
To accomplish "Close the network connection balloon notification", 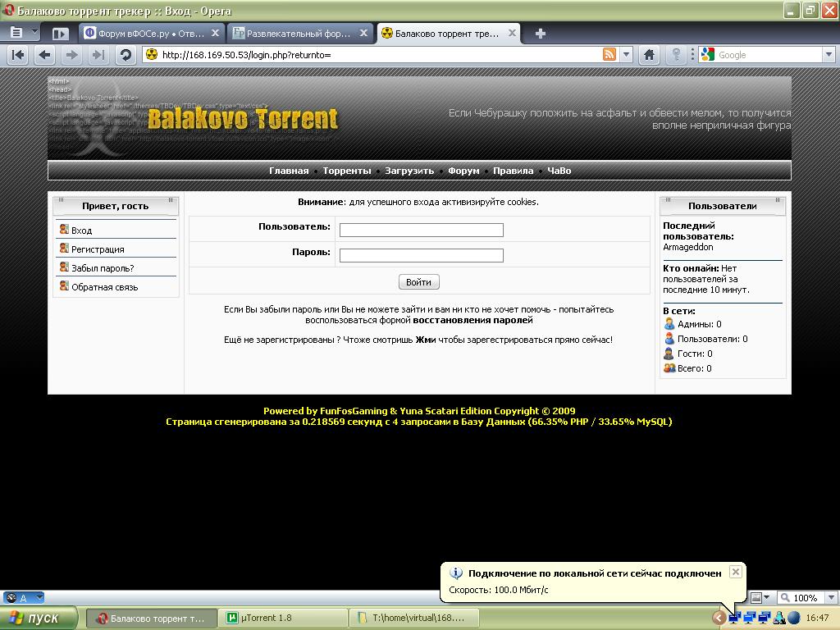I will point(735,572).
